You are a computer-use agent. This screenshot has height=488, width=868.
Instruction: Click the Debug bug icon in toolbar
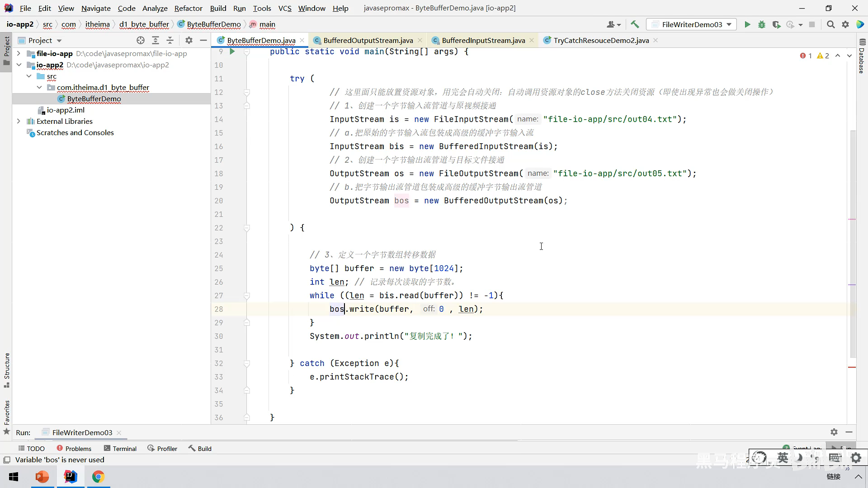(762, 24)
